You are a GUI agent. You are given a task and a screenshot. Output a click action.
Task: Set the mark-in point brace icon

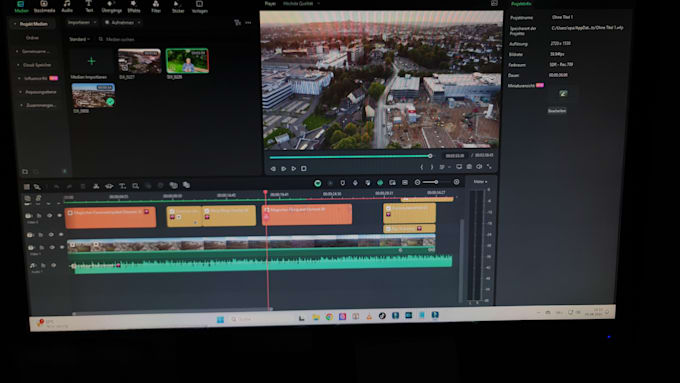(422, 167)
